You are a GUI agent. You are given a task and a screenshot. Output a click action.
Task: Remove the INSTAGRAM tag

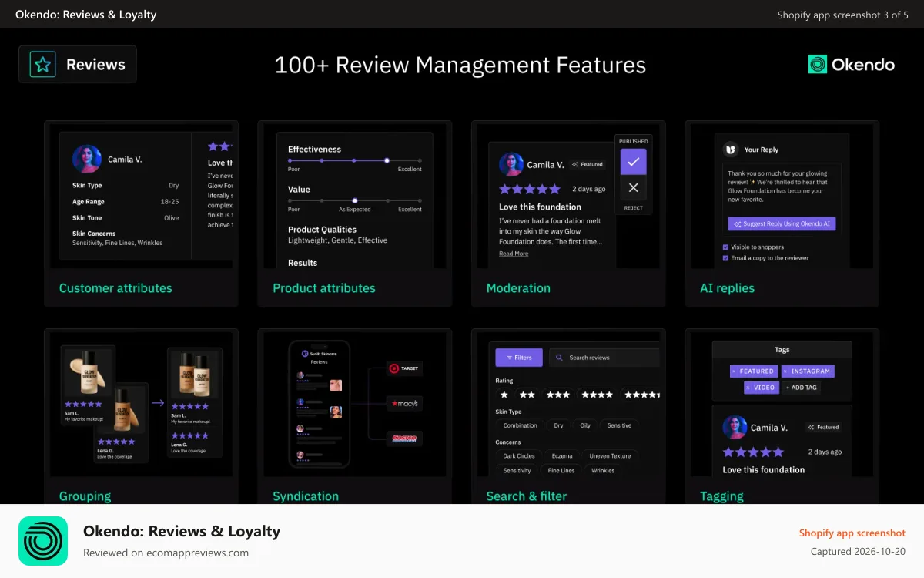pyautogui.click(x=785, y=371)
